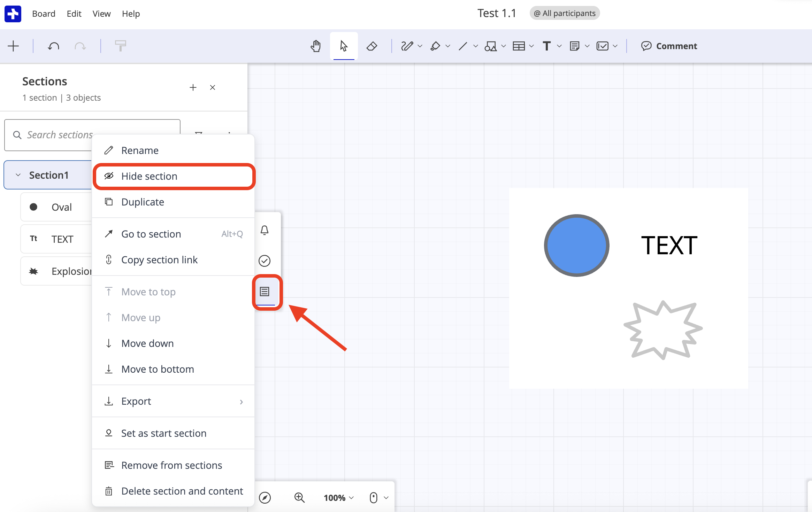Click the mouse mode icon
Viewport: 812px width, 512px height.
pos(373,498)
